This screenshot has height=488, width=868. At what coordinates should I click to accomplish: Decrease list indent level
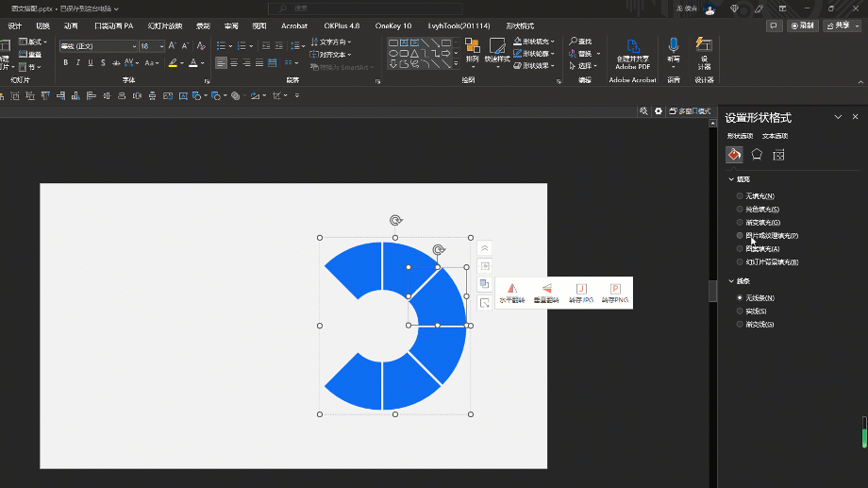point(266,46)
